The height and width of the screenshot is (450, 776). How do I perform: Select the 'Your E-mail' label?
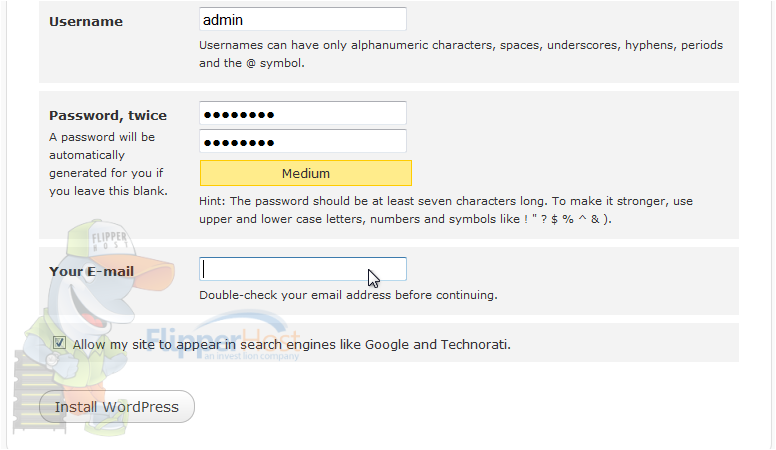pyautogui.click(x=92, y=271)
